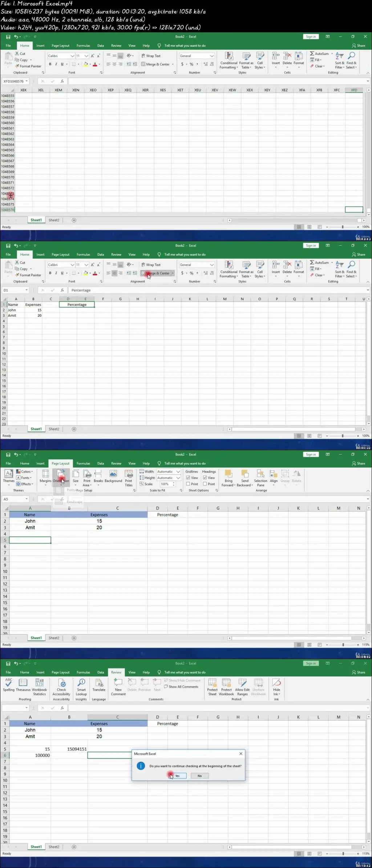Select cell containing 15094151

point(69,749)
